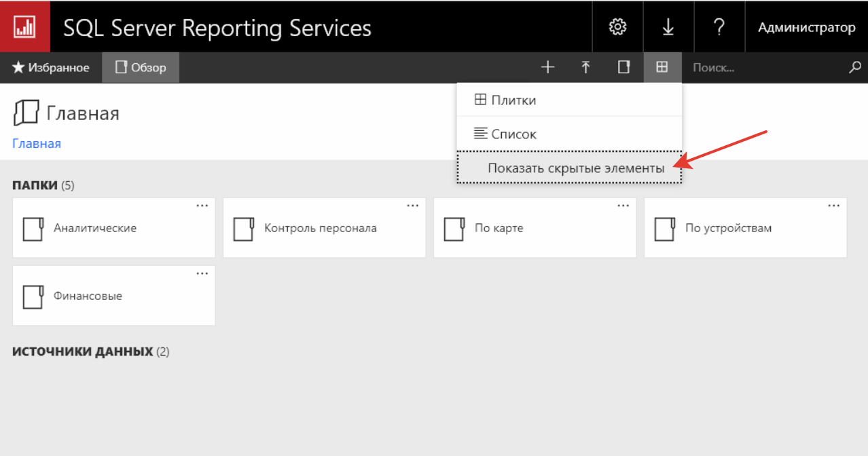Choose Показать скрытые элементы

[569, 168]
